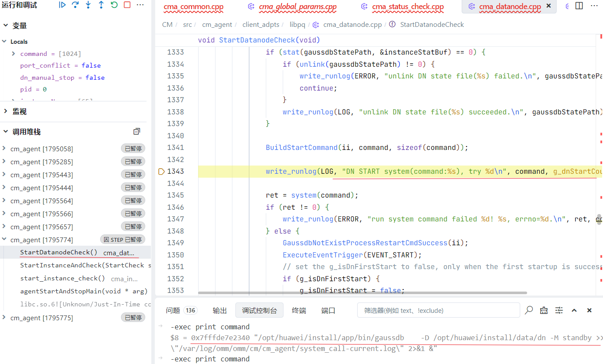Expand thread cm_agent [1795564]

[x=4, y=201]
